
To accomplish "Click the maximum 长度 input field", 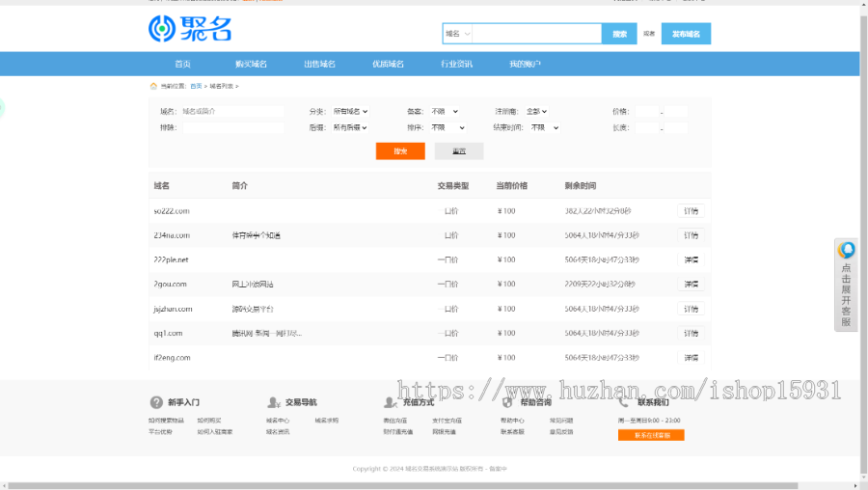I will point(675,127).
